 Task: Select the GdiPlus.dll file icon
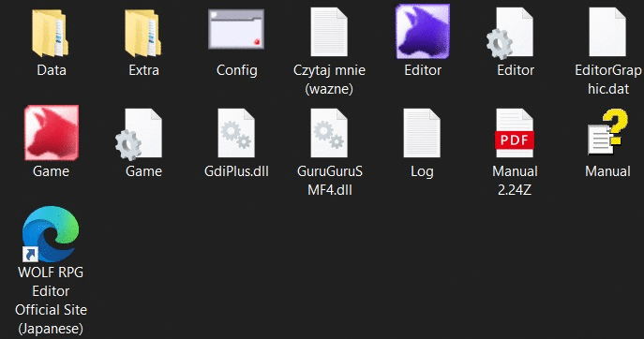coord(236,133)
